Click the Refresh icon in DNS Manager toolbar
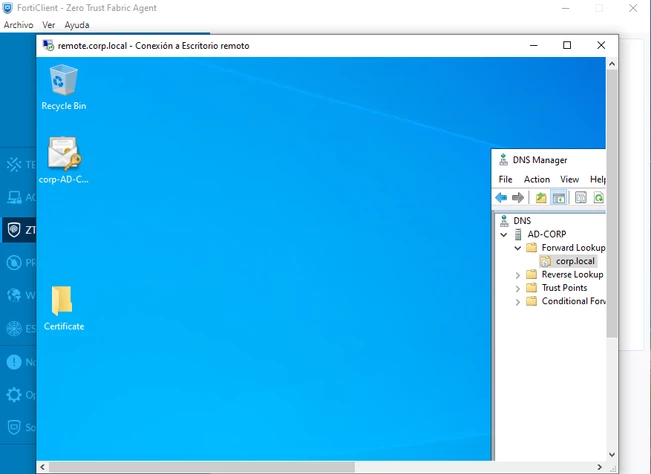Image resolution: width=651 pixels, height=474 pixels. click(598, 198)
